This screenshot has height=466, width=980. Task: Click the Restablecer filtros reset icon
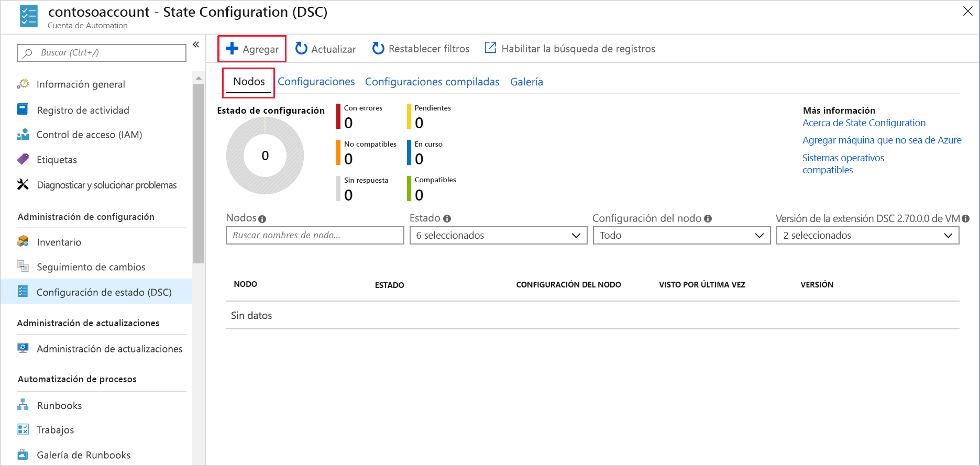[378, 49]
